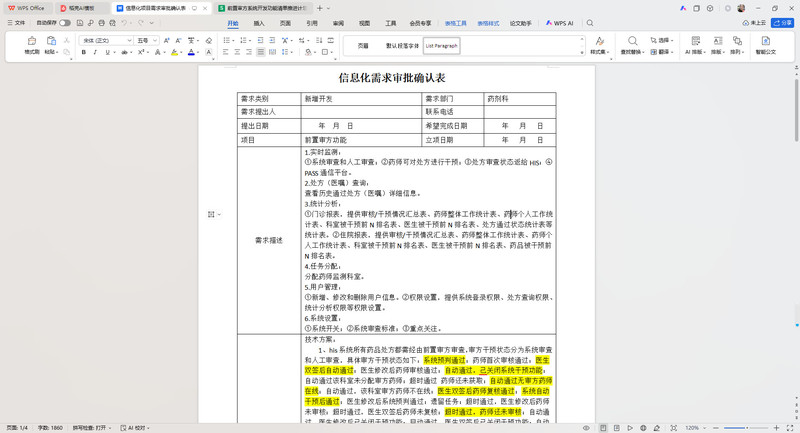Select the List Paragraph style
The width and height of the screenshot is (800, 433).
442,46
